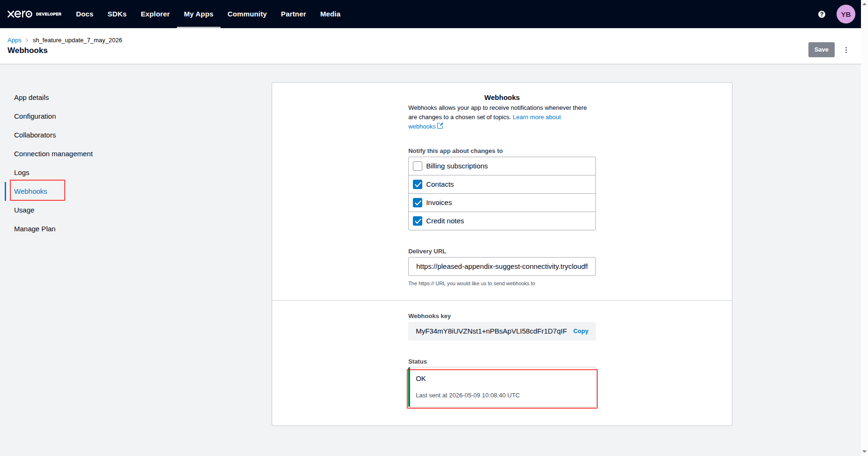
Task: Open Collaborators in the sidebar
Action: 35,135
